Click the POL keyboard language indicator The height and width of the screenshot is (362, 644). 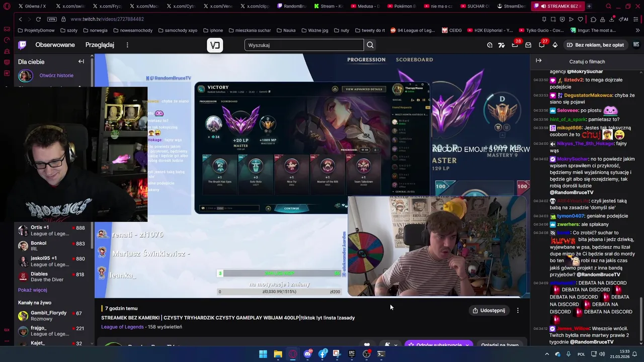point(581,354)
